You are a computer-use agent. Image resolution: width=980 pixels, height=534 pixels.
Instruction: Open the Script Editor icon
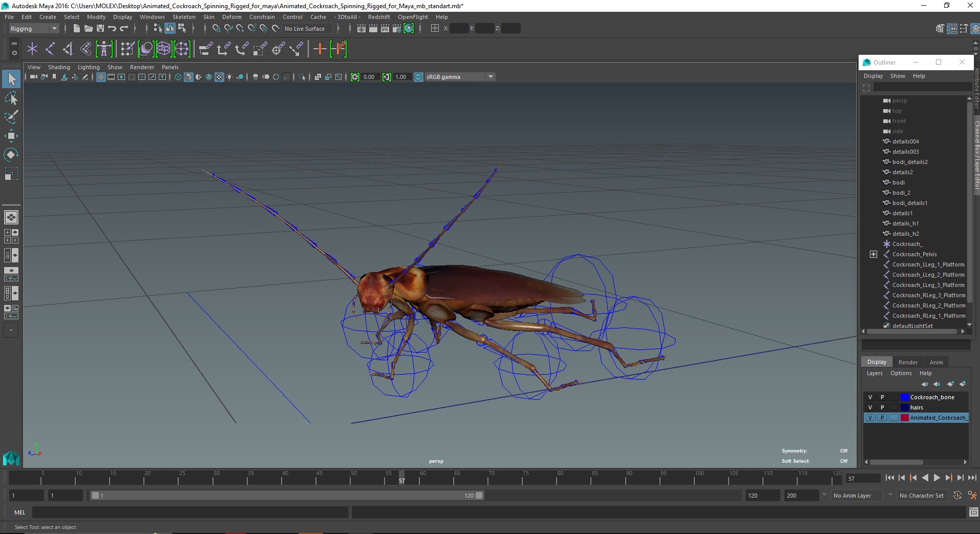973,512
